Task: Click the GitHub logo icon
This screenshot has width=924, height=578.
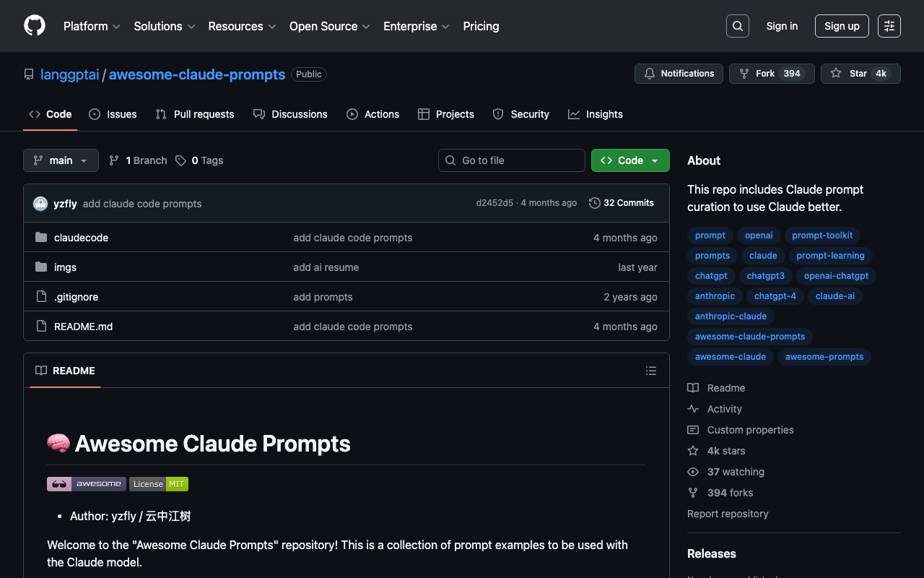Action: point(35,26)
